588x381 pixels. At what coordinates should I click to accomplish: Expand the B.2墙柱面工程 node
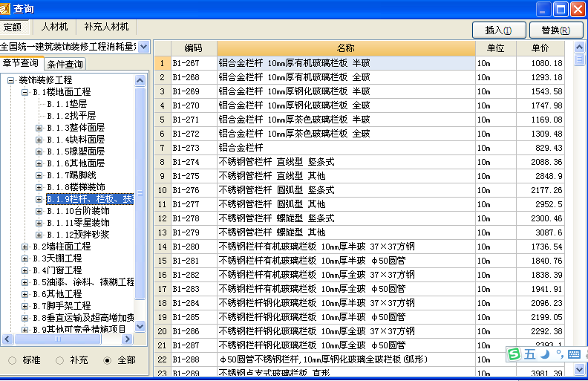[24, 247]
